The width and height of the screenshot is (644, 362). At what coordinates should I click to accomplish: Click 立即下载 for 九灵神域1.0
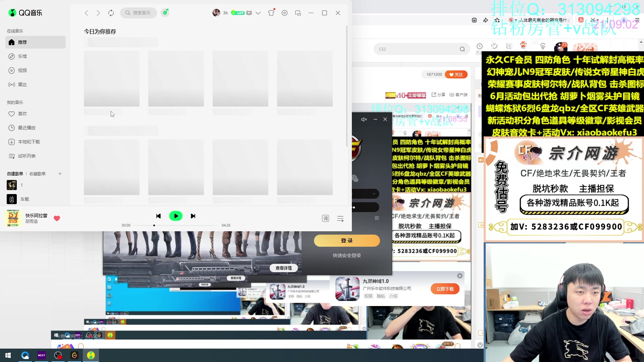tap(445, 289)
